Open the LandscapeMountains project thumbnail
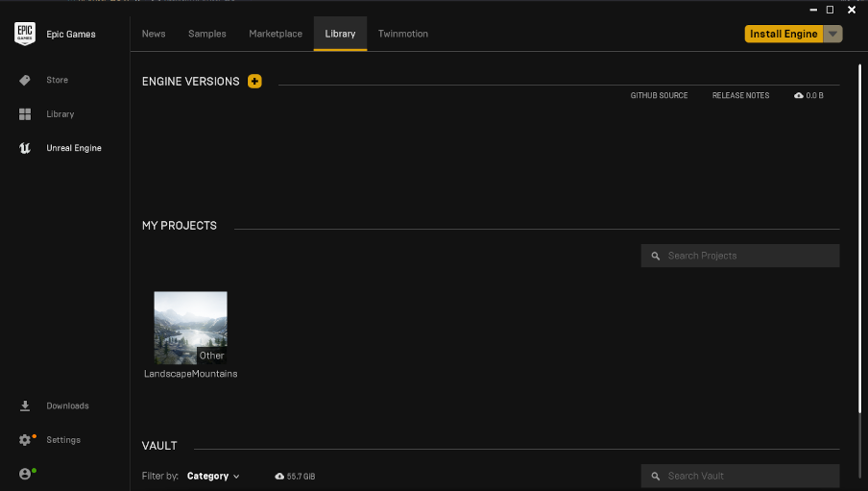Image resolution: width=868 pixels, height=491 pixels. pos(190,328)
